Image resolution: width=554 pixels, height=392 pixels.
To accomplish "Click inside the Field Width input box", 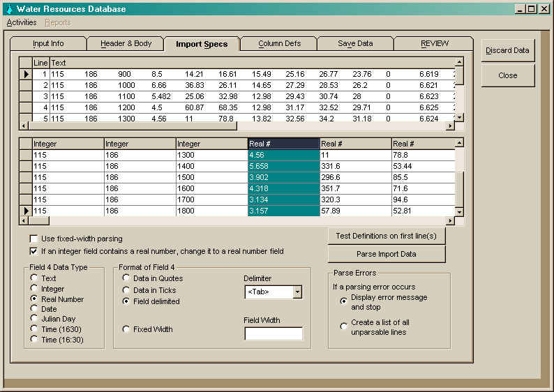I will pyautogui.click(x=273, y=333).
